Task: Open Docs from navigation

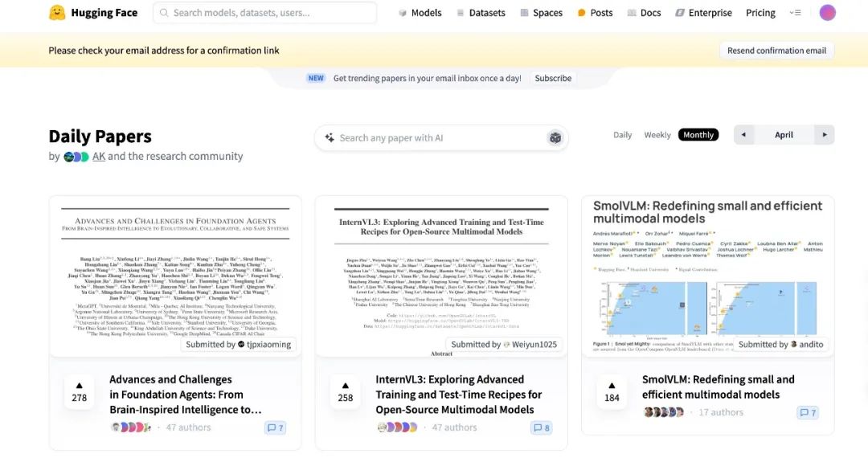Action: [644, 13]
